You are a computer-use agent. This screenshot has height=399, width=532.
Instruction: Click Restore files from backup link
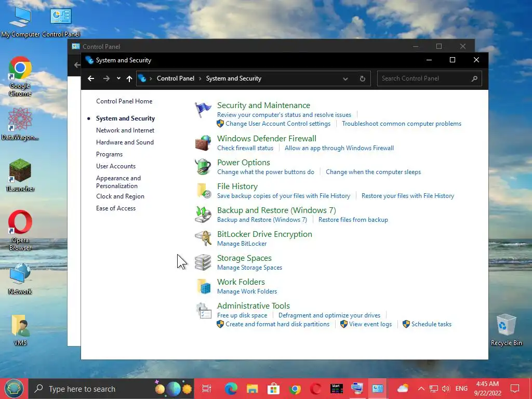[x=353, y=220]
